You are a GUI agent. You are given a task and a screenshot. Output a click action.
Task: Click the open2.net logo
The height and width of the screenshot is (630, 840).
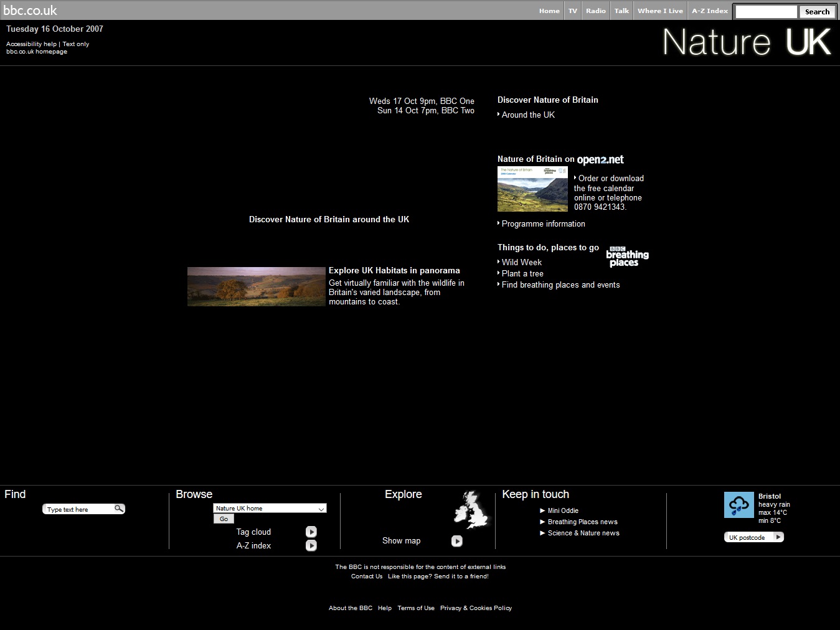[600, 159]
